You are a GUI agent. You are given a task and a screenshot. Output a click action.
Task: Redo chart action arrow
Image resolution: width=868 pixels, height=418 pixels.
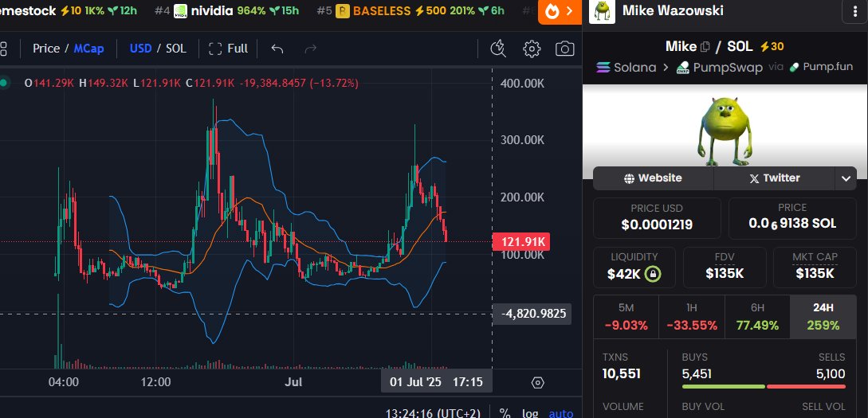311,49
